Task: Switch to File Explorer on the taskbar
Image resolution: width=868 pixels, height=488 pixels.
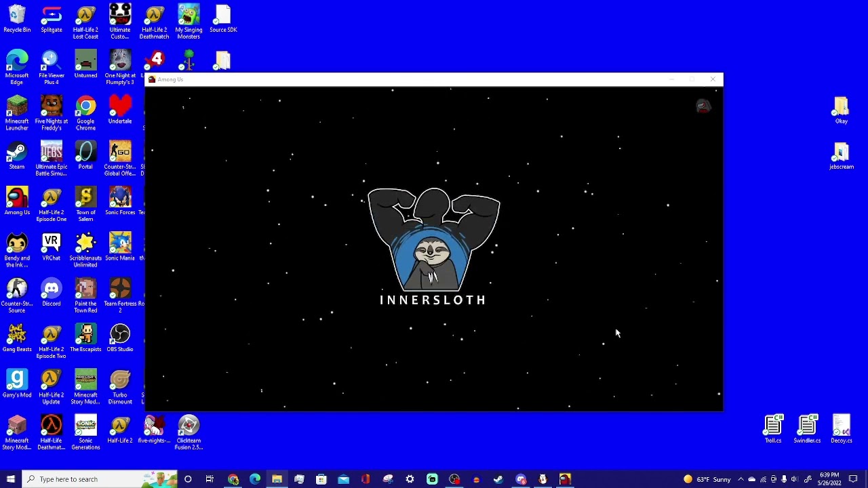Action: (277, 479)
